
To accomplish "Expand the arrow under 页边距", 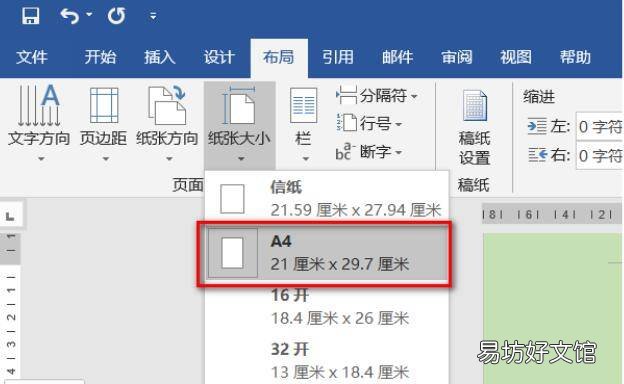I will pyautogui.click(x=105, y=159).
